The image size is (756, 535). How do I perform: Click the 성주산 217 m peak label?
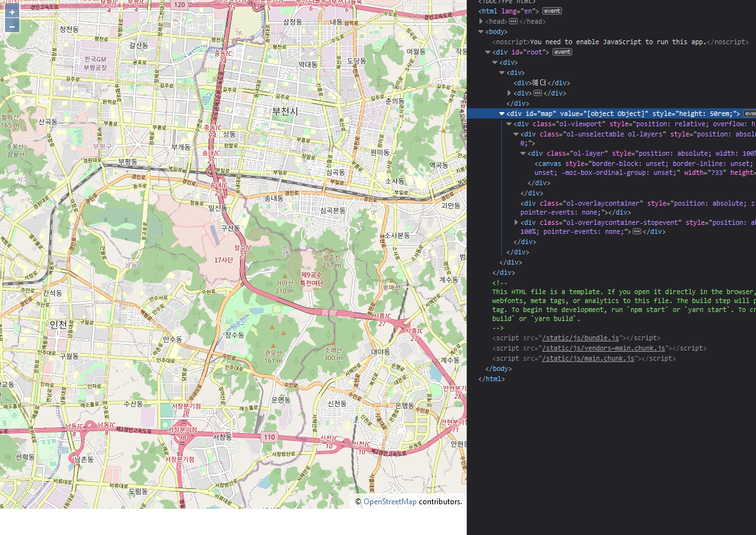point(332,261)
